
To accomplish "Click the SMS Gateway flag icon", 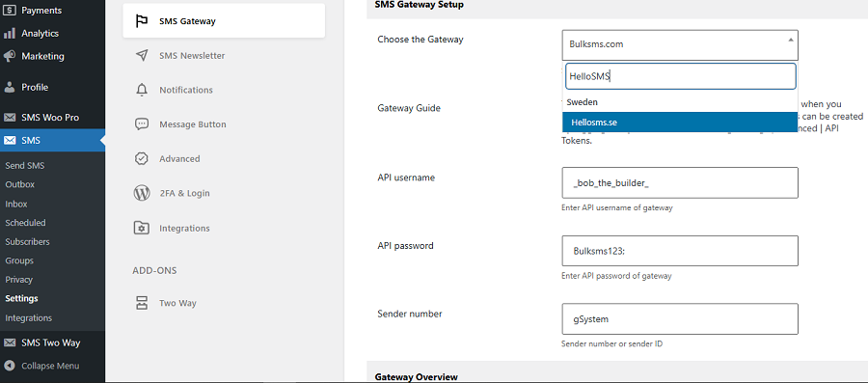I will tap(142, 21).
